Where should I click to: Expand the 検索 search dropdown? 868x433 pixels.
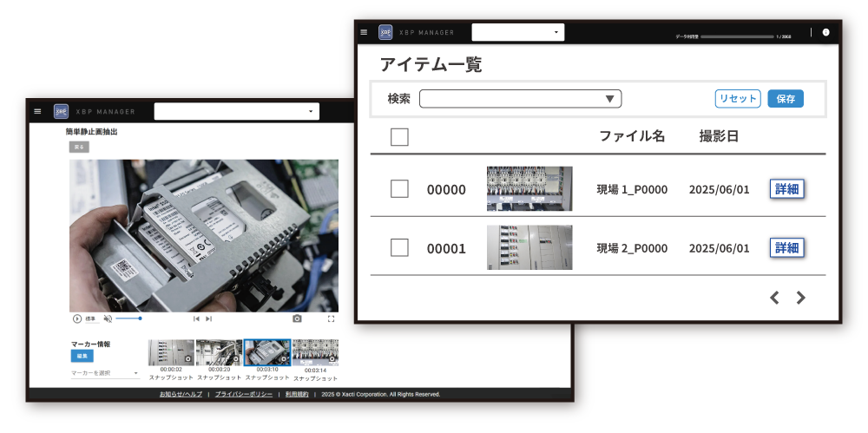(x=521, y=99)
